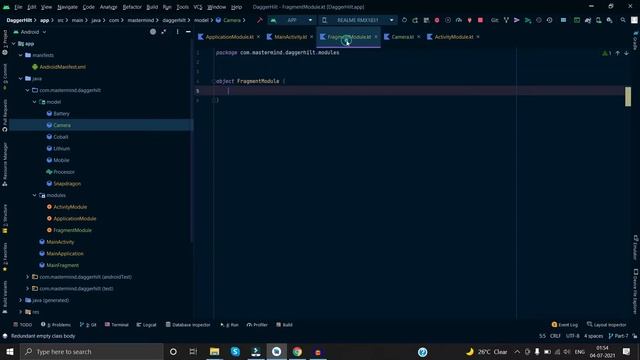Screen dimensions: 640x360
Task: Click the Attach Debugger icon before Stop
Action: point(469,20)
